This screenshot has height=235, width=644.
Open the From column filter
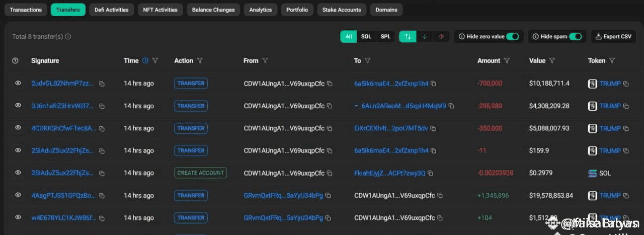tap(265, 60)
